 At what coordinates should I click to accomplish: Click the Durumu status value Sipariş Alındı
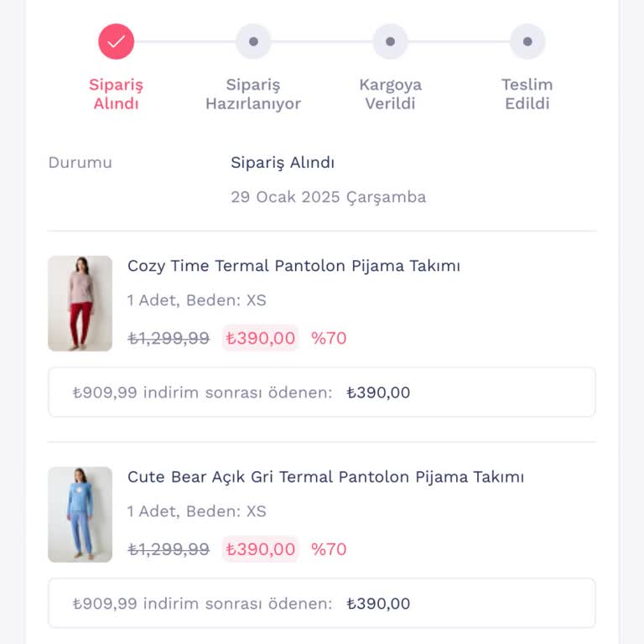tap(283, 163)
